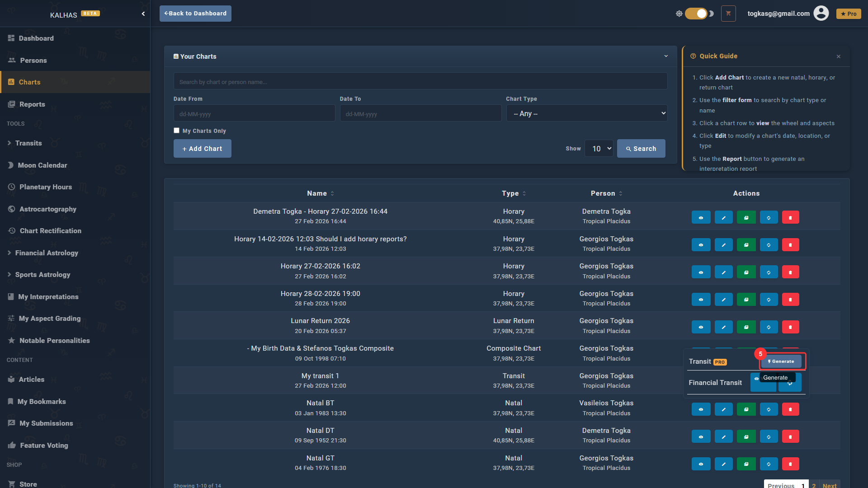Go to Moon Calendar in sidebar

(42, 165)
